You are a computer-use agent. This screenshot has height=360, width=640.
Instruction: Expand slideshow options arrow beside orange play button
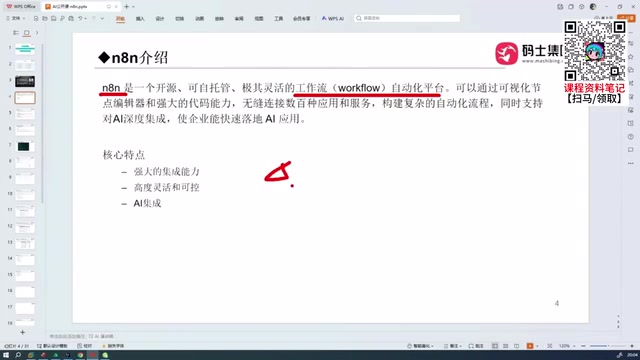(x=537, y=346)
